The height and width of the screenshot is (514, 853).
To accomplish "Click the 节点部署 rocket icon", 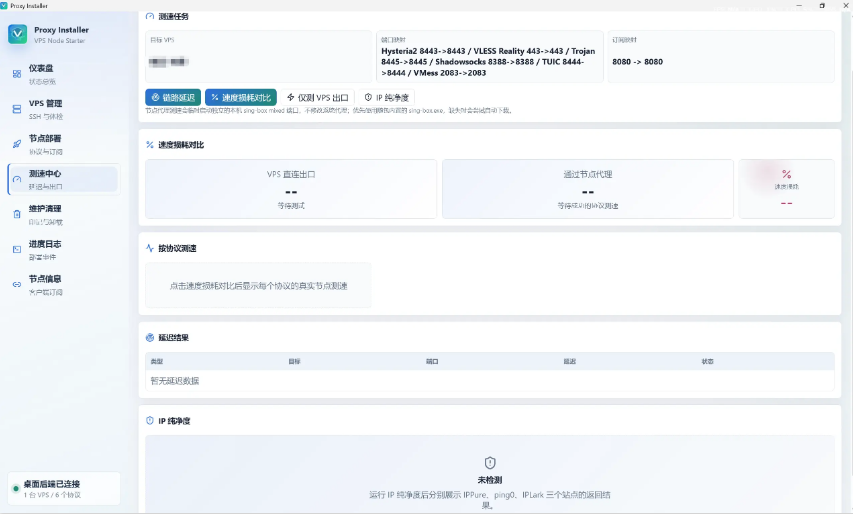I will pos(17,144).
